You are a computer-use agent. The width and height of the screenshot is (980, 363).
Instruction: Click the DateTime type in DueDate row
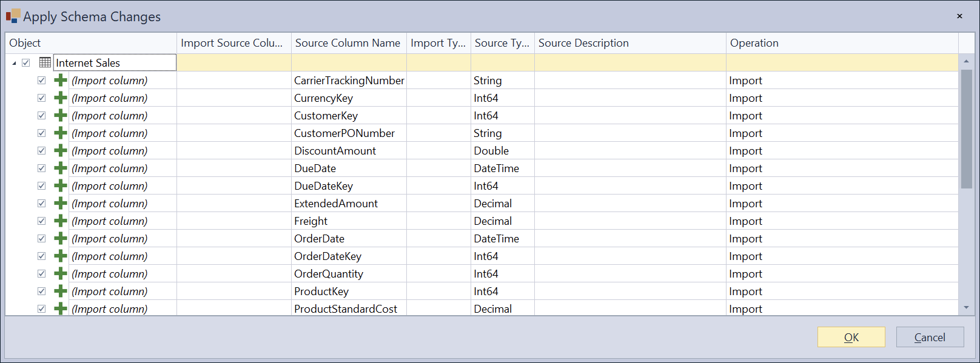point(503,168)
